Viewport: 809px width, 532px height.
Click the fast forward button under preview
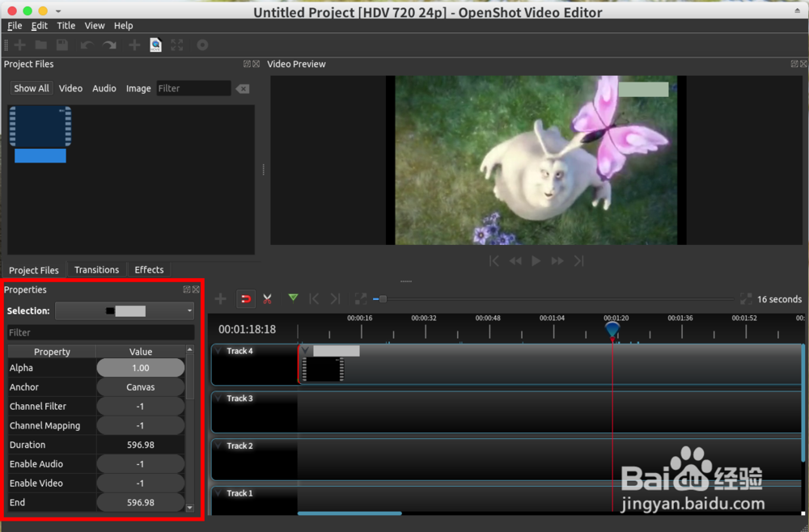coord(557,261)
